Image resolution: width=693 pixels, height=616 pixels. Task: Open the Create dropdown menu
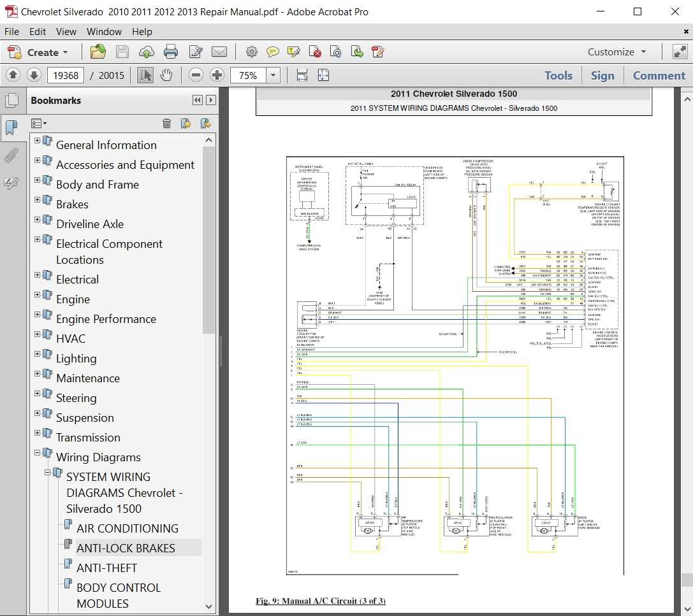(38, 52)
